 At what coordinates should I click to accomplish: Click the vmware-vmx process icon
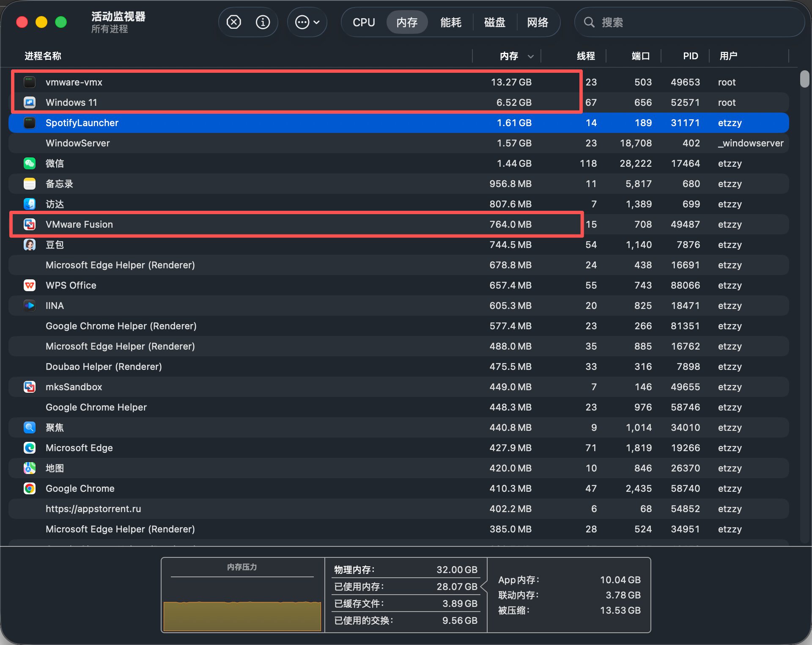click(30, 82)
